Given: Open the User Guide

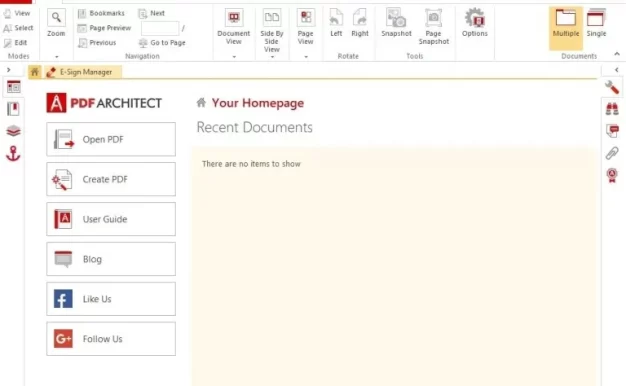Looking at the screenshot, I should [x=111, y=219].
